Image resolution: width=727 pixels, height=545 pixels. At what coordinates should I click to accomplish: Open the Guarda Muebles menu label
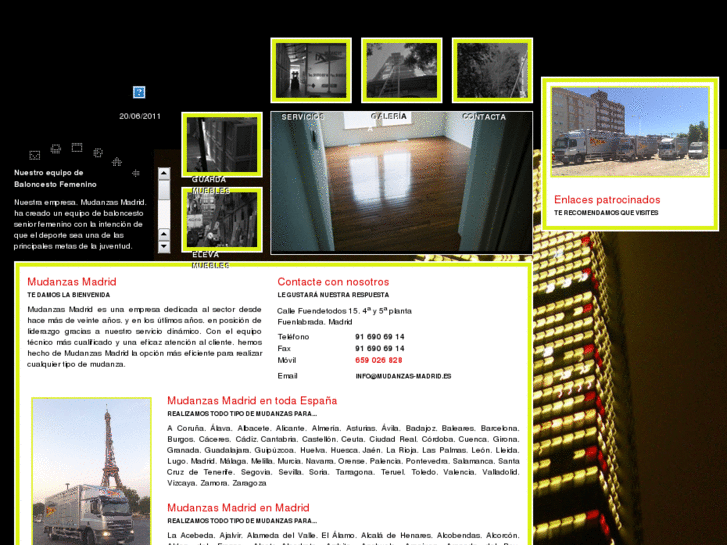coord(210,185)
